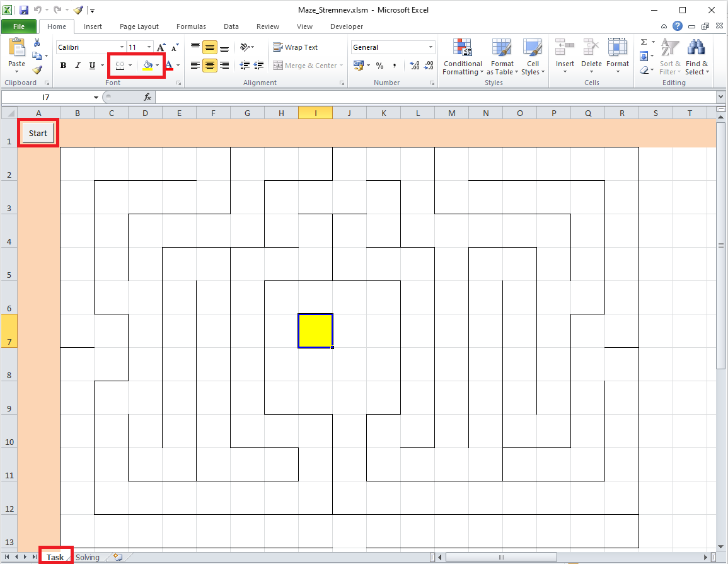728x564 pixels.
Task: Toggle Align Text Left
Action: point(195,66)
